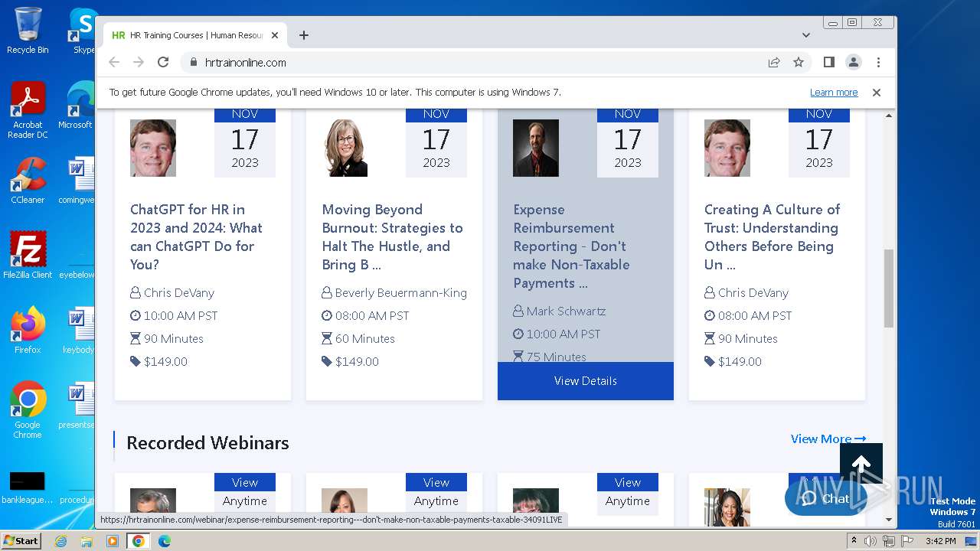Open the Windows Start menu
Viewport: 980px width, 551px height.
(x=21, y=541)
